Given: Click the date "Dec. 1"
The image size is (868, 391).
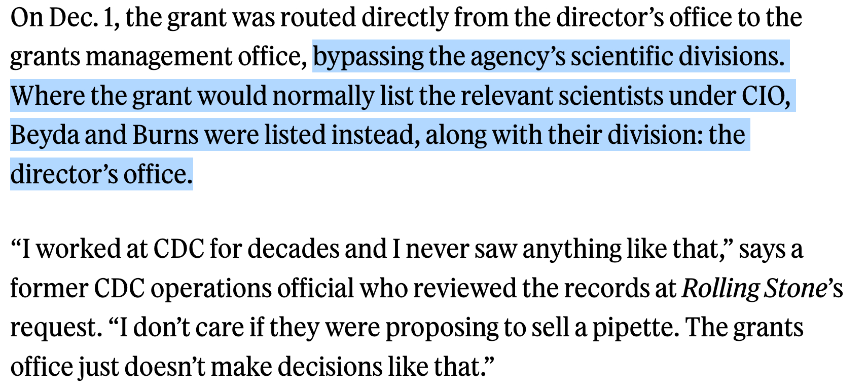Looking at the screenshot, I should [82, 18].
